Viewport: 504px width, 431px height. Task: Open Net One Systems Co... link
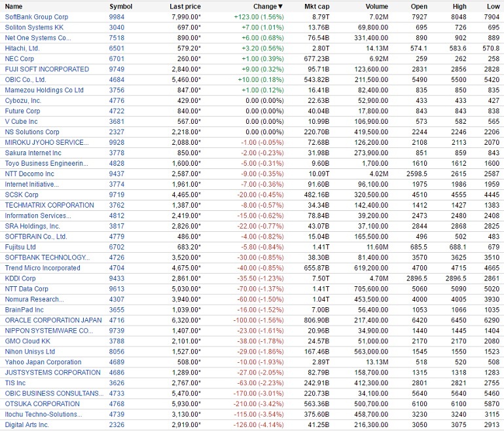tap(38, 38)
